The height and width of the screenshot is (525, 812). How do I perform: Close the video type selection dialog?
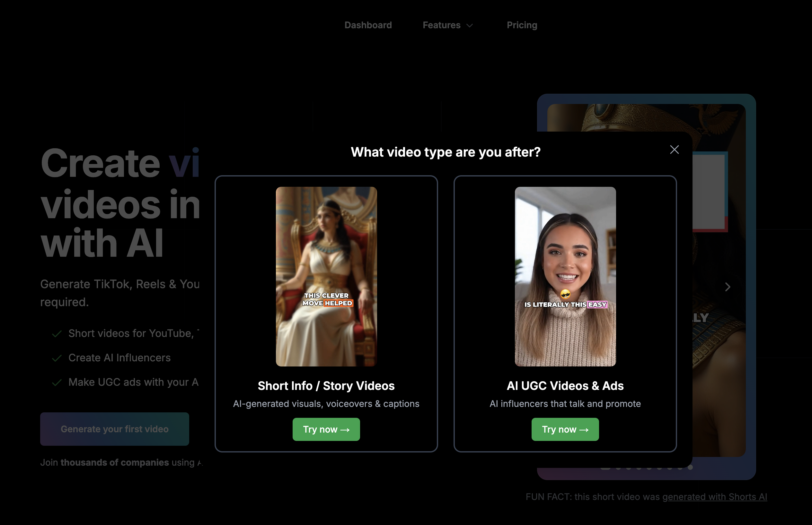tap(674, 150)
